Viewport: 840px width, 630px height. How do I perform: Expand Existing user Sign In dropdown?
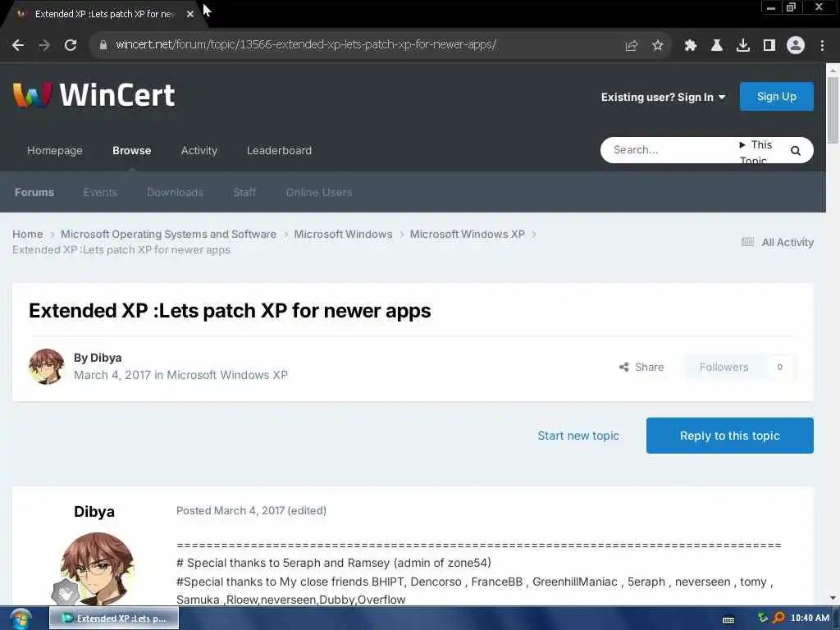(663, 97)
